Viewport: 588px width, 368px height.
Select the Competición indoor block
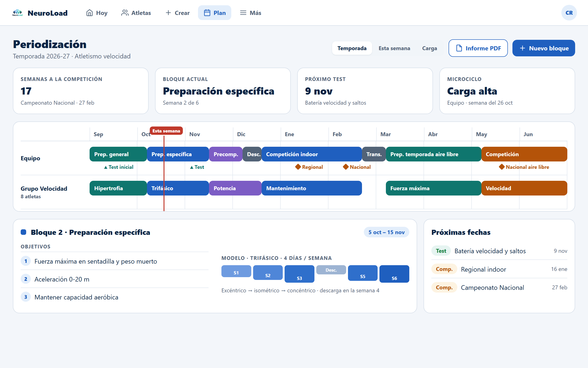(311, 154)
